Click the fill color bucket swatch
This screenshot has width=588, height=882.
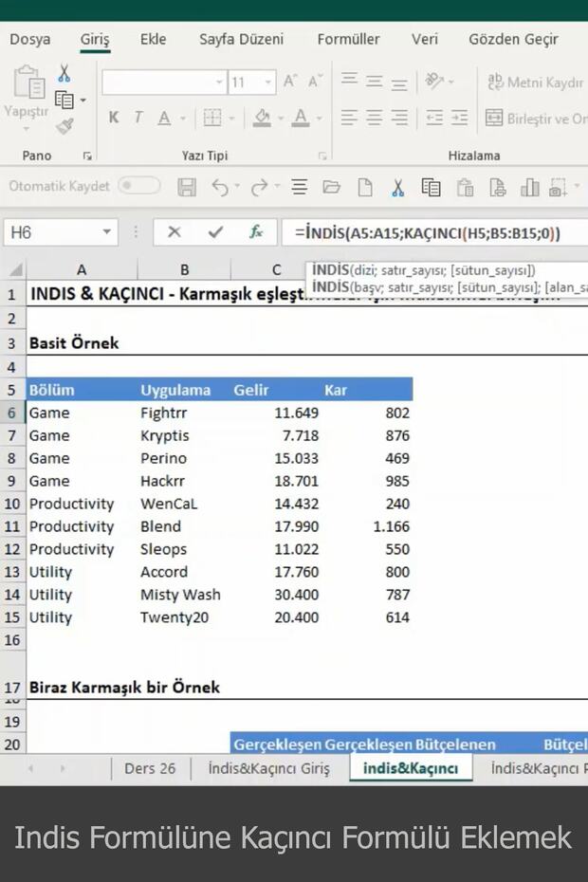(262, 118)
